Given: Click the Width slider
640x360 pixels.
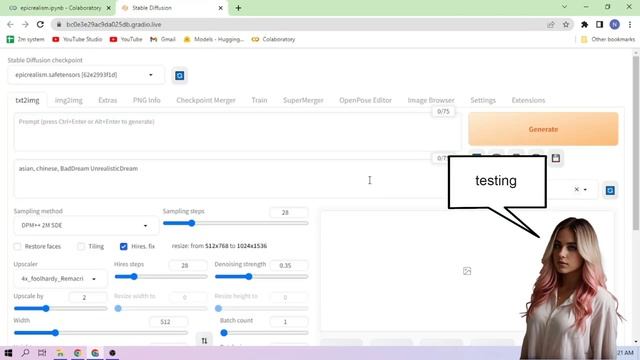Looking at the screenshot, I should [x=100, y=333].
